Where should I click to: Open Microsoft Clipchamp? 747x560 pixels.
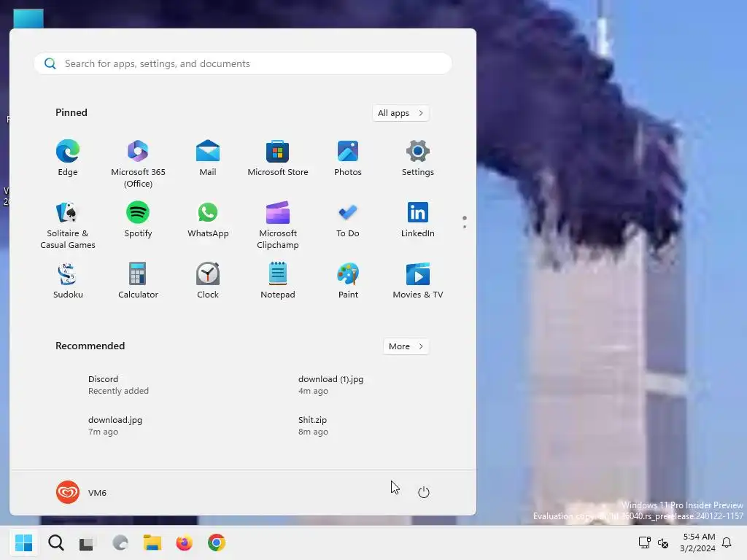(x=278, y=225)
